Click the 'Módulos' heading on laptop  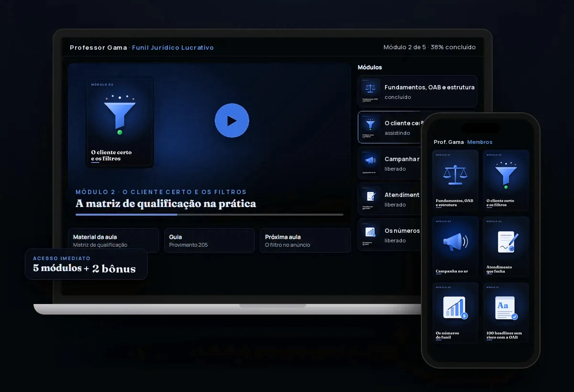tap(370, 67)
